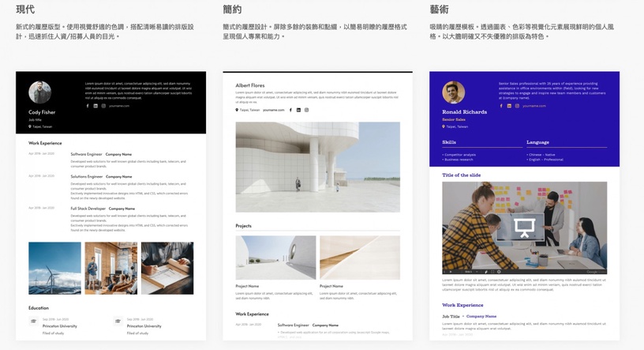Click the Education heading
This screenshot has width=644, height=350.
coord(39,308)
